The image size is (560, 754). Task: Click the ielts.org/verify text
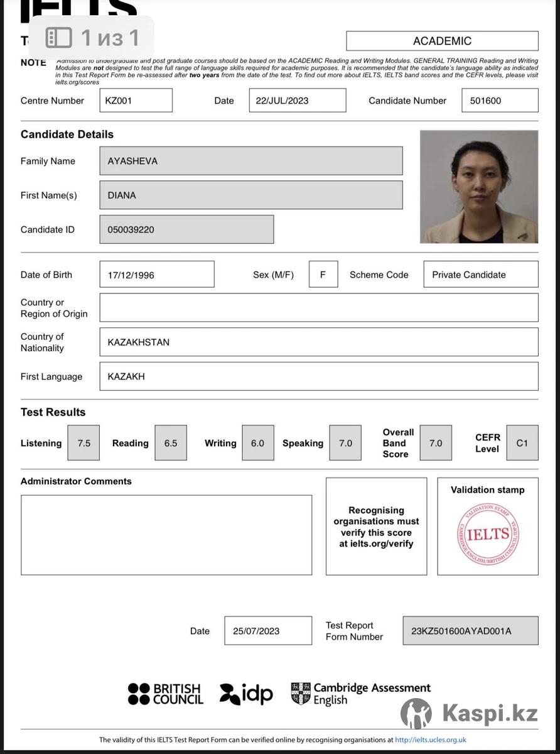[x=376, y=544]
